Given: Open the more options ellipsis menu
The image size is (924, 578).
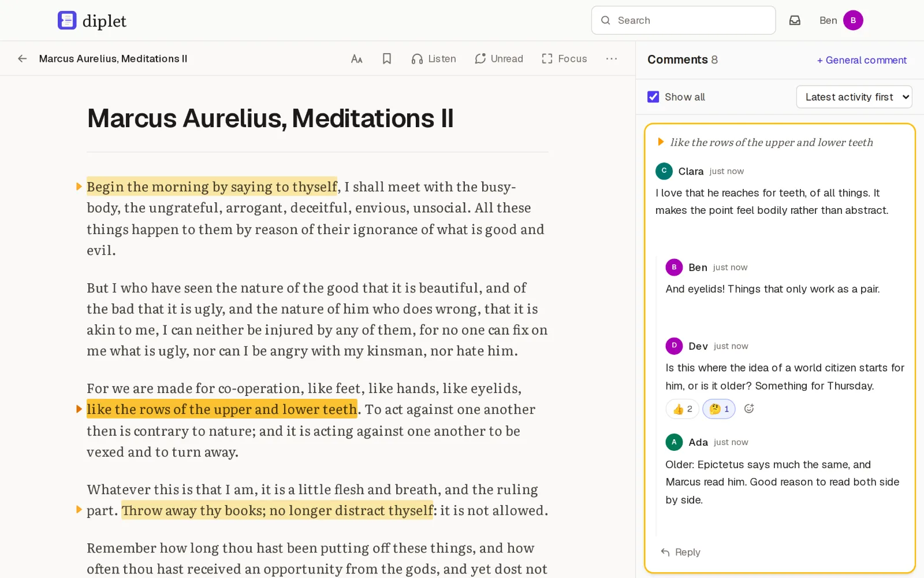Looking at the screenshot, I should (x=612, y=58).
